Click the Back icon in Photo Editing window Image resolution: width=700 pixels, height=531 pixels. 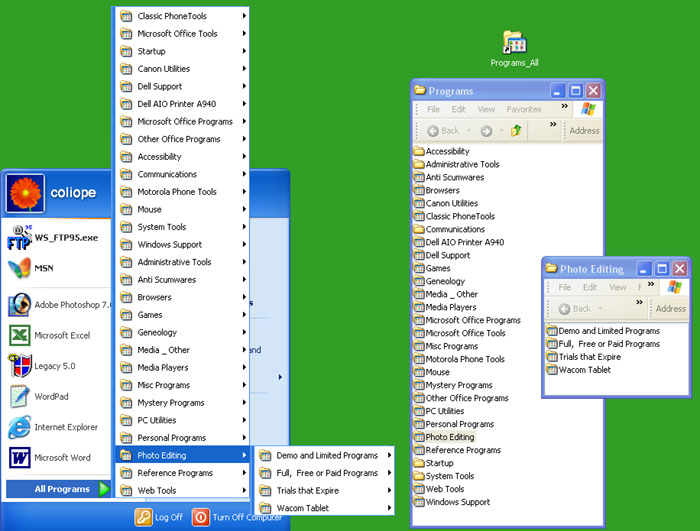pos(564,309)
